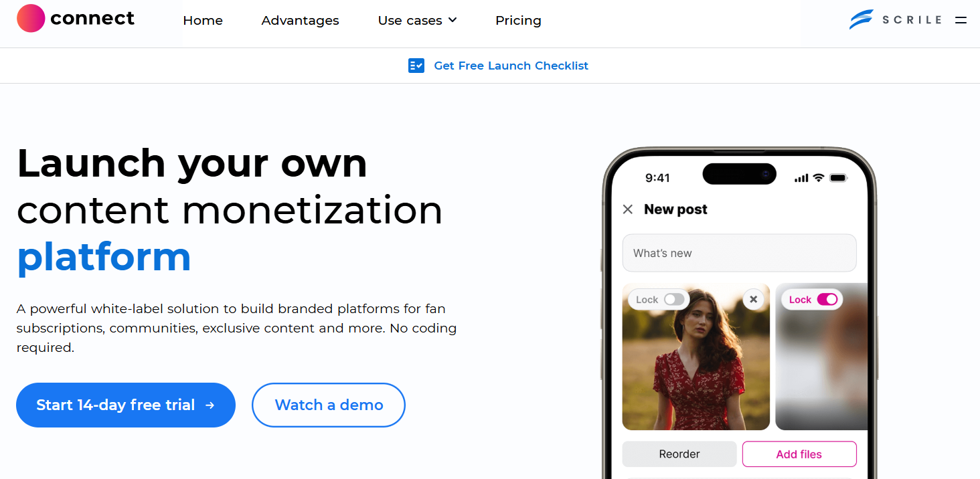The width and height of the screenshot is (980, 479).
Task: Close the New post screen with X
Action: pyautogui.click(x=628, y=209)
